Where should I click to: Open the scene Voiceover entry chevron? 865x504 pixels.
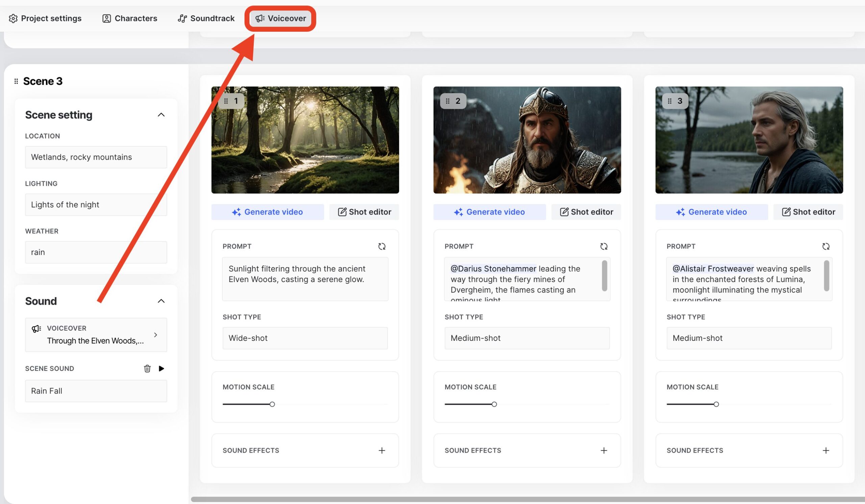[x=155, y=334]
